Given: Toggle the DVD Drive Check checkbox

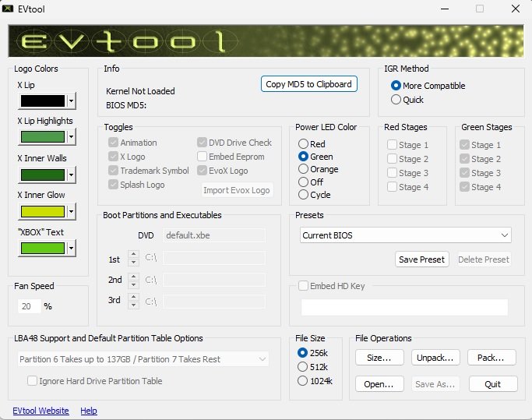Looking at the screenshot, I should tap(234, 143).
